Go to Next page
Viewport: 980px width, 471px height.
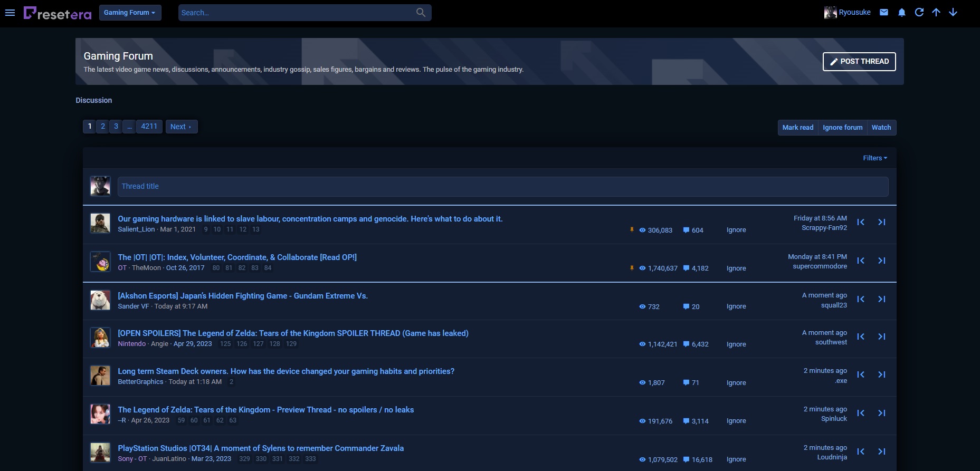[x=182, y=127]
